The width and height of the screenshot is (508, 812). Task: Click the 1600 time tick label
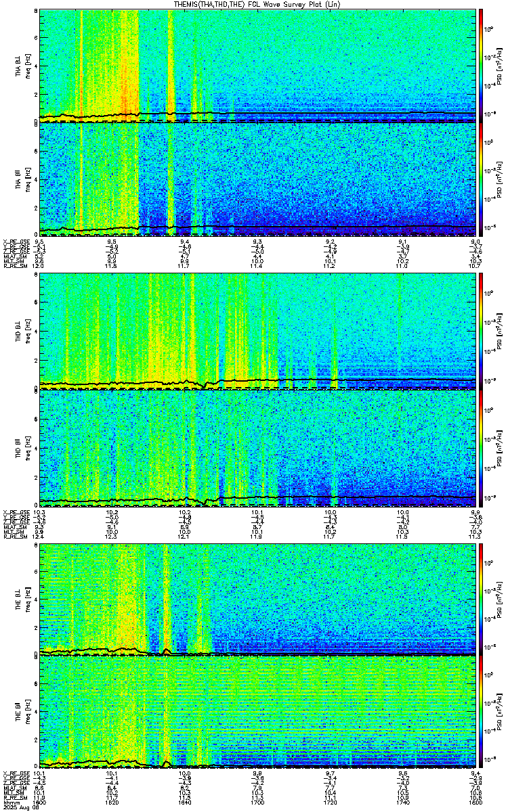40,803
